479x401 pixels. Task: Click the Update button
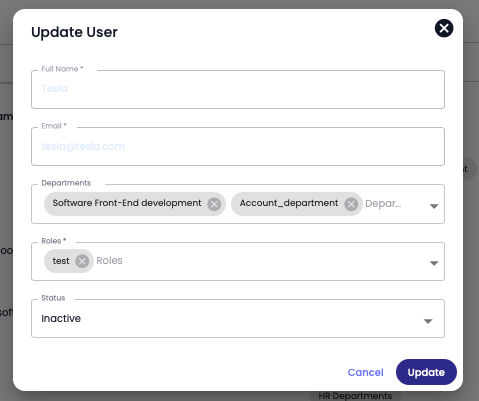tap(426, 372)
